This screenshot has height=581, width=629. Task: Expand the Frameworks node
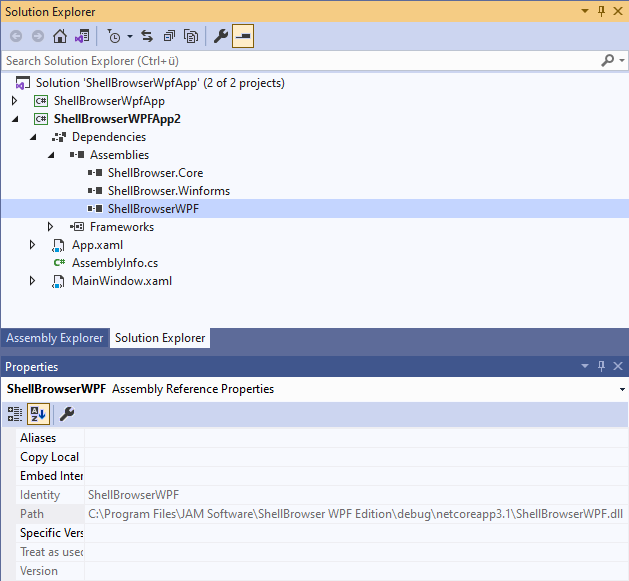[50, 227]
